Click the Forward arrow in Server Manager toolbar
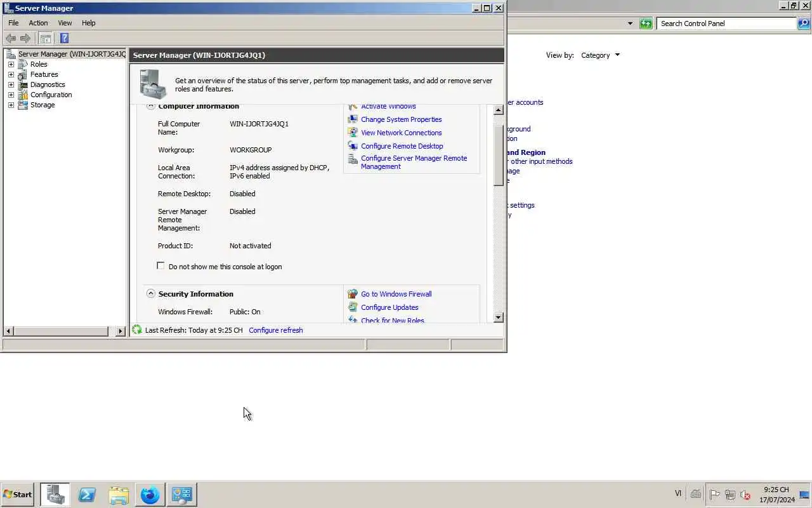The height and width of the screenshot is (508, 812). (25, 38)
